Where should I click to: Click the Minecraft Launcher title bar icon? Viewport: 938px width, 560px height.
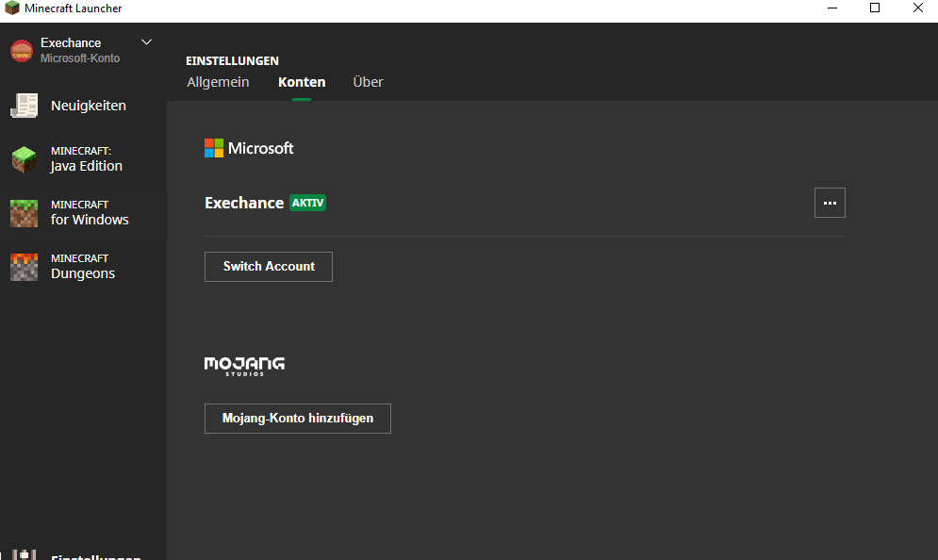tap(12, 8)
